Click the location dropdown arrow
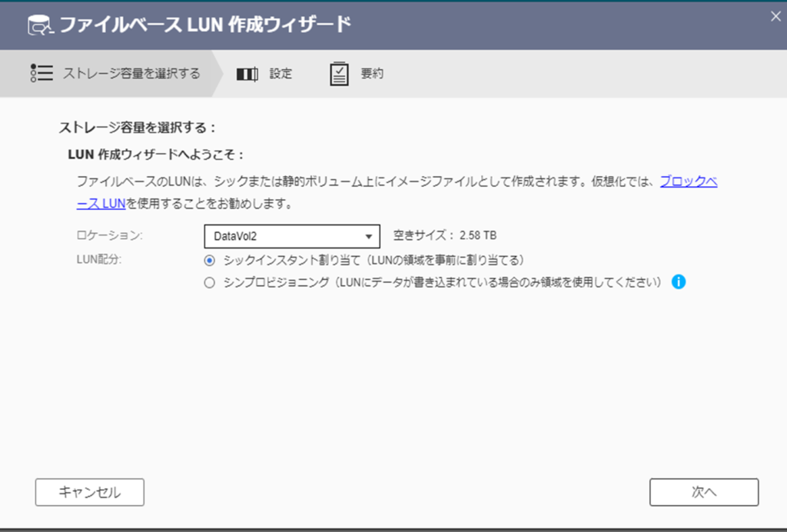787x532 pixels. [369, 237]
